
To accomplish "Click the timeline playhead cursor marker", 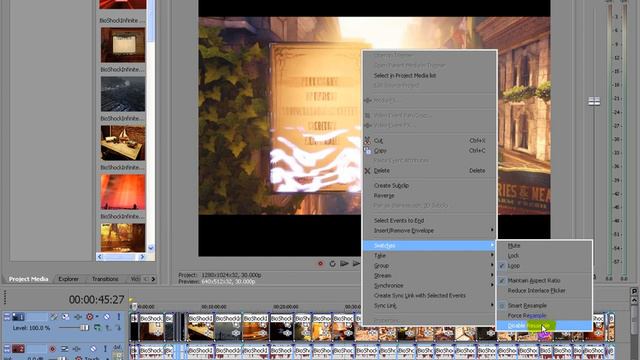I will click(x=134, y=306).
